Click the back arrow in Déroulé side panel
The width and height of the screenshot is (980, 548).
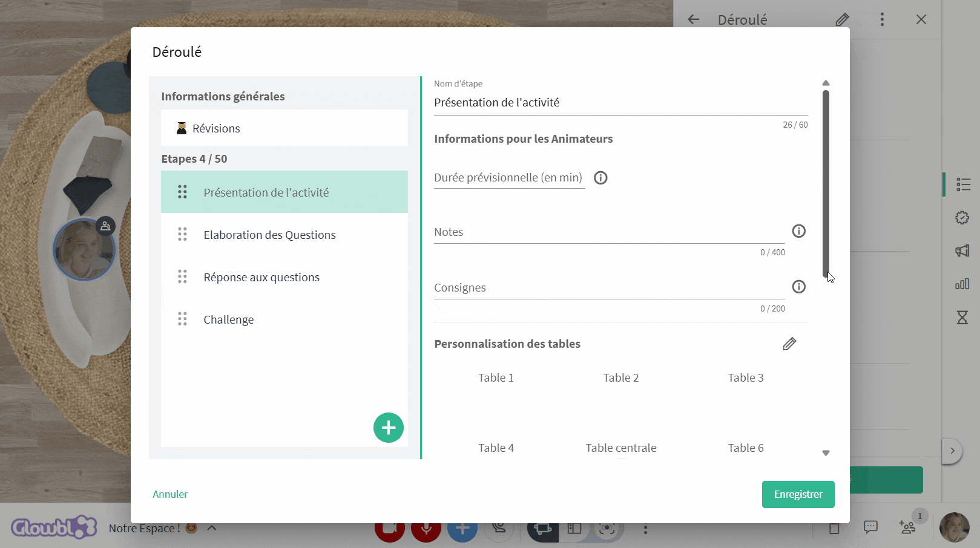(694, 19)
